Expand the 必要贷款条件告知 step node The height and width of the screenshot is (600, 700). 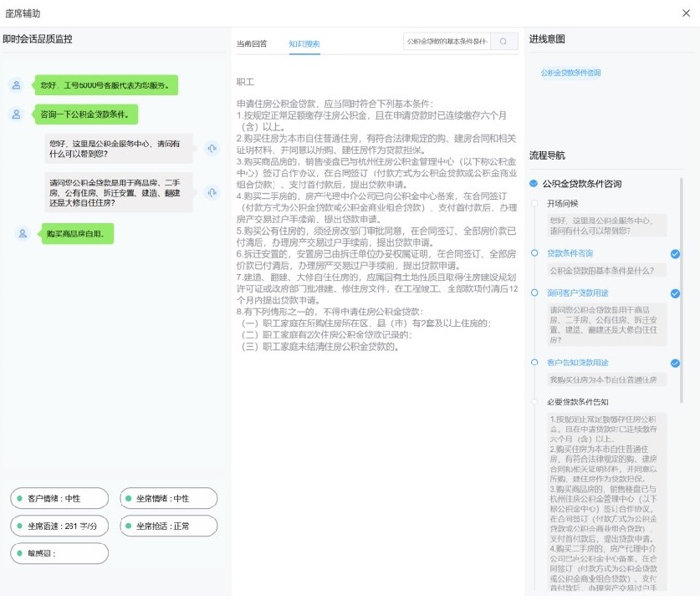tap(534, 402)
